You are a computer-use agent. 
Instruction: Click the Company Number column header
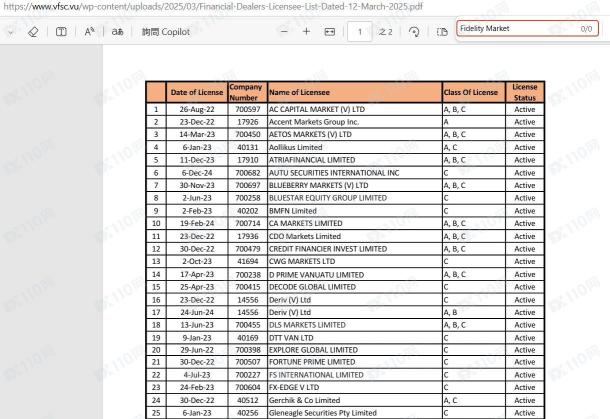tap(247, 93)
